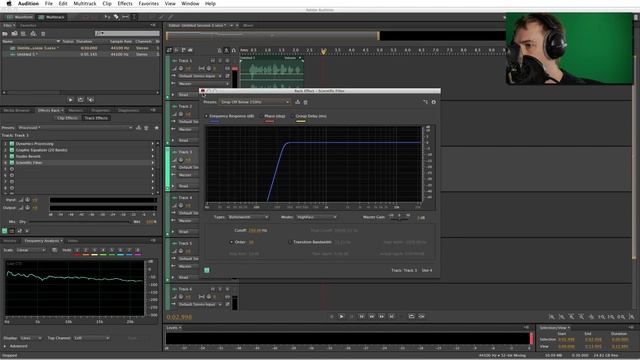
Task: Click the Slip tool in toolbar
Action: (x=125, y=17)
